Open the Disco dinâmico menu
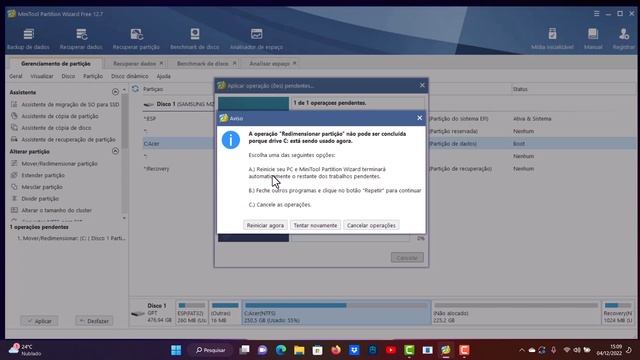 129,76
